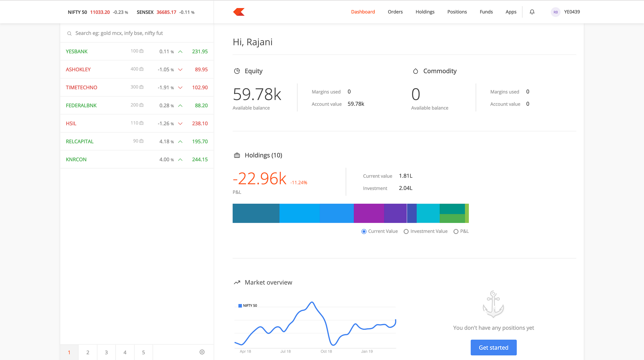Click the instrument search field
This screenshot has width=644, height=360.
coord(137,33)
